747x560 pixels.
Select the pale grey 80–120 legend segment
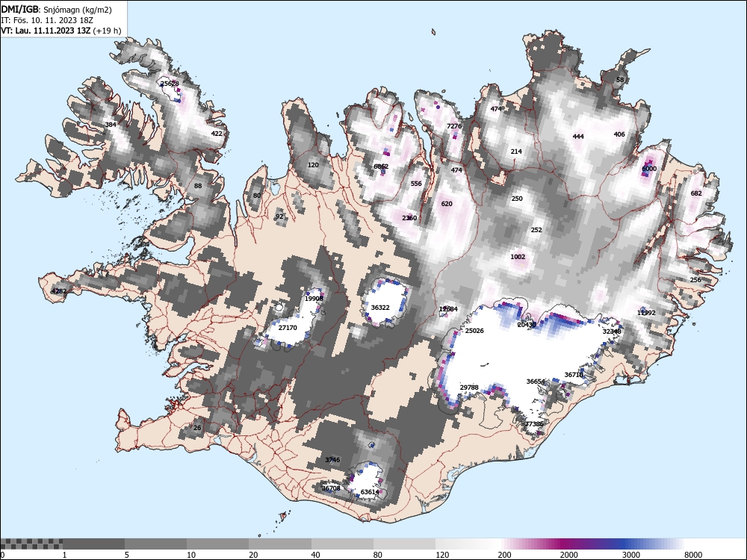pyautogui.click(x=404, y=544)
